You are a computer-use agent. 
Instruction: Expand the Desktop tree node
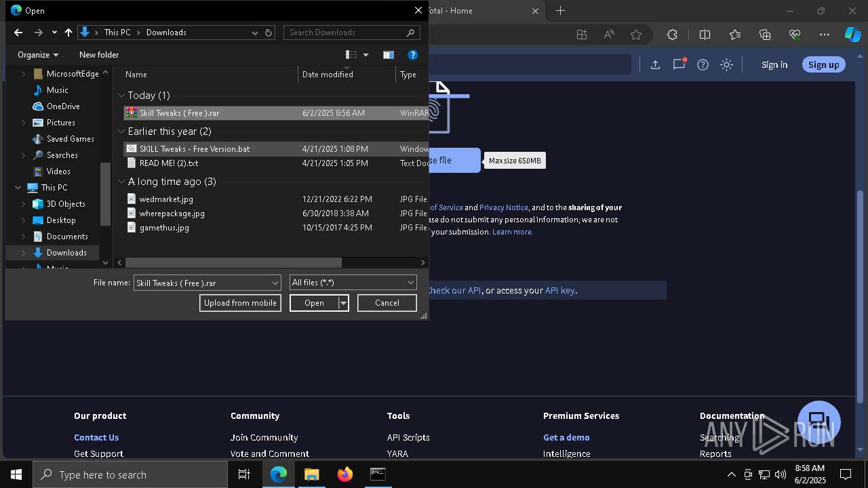point(24,220)
